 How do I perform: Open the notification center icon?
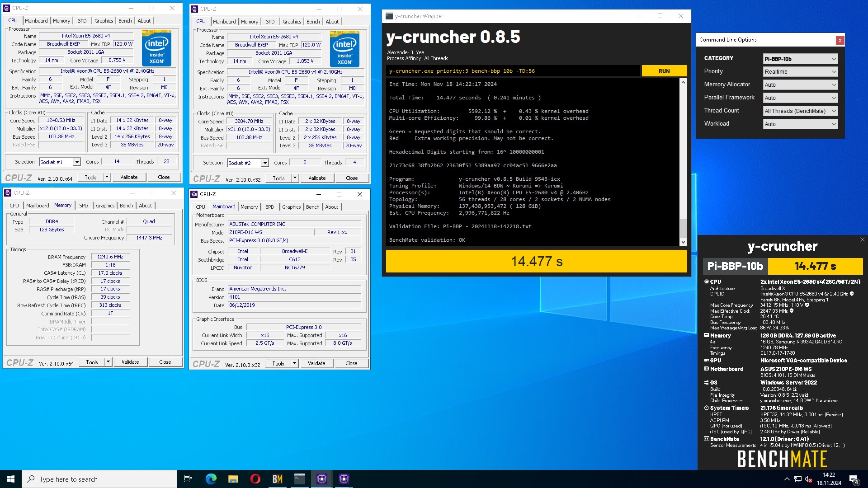(854, 479)
